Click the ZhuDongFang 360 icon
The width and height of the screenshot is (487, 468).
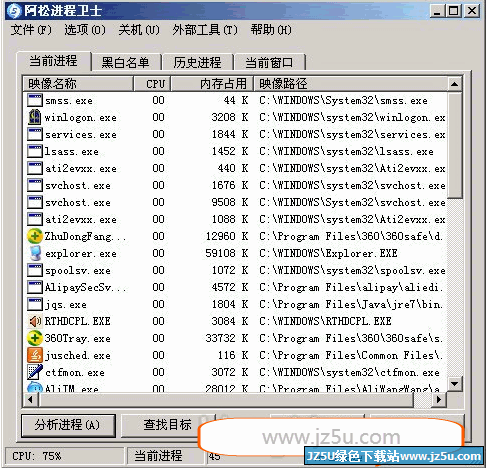(35, 236)
